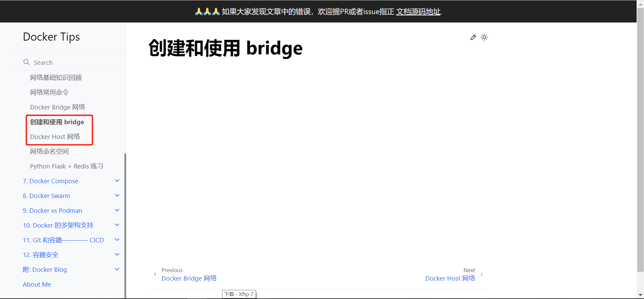
Task: Open 7. Docker Compose chapter
Action: pos(50,181)
